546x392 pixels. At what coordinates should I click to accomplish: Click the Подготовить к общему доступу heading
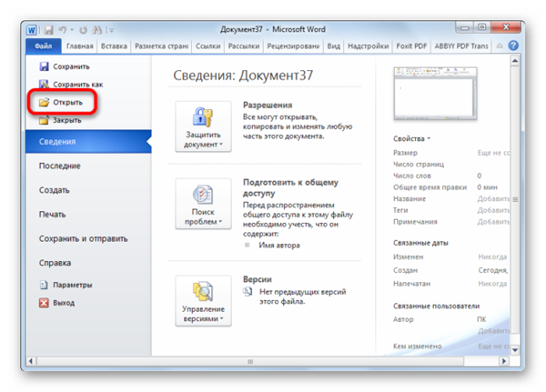coord(290,187)
